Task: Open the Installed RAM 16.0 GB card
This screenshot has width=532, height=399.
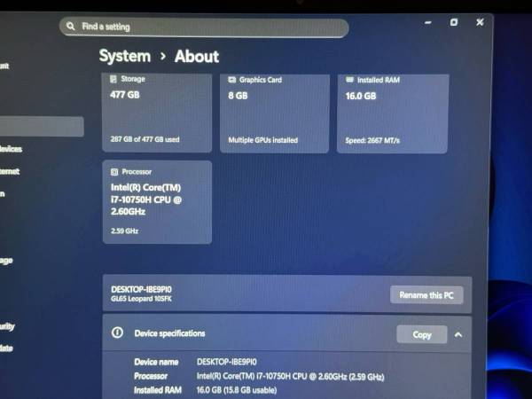Action: coord(392,113)
